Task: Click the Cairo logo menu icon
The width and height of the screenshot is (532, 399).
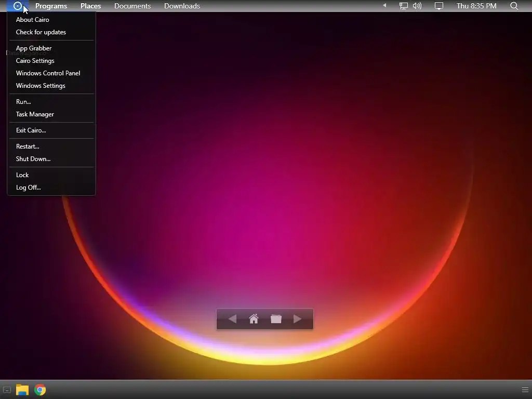Action: (18, 6)
